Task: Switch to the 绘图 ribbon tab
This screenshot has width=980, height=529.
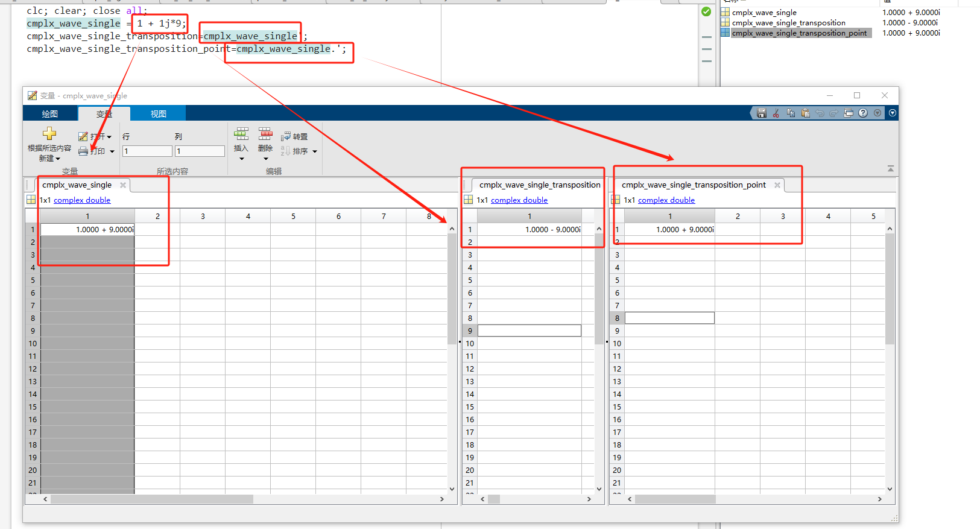Action: point(50,114)
